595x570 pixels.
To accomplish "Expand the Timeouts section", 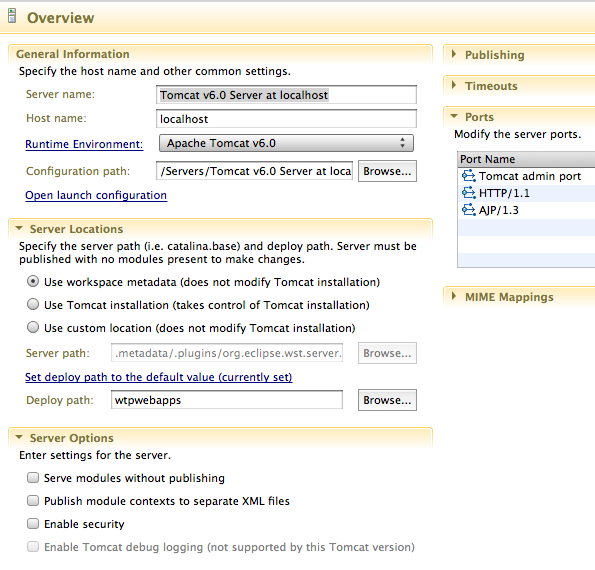I will tap(454, 85).
